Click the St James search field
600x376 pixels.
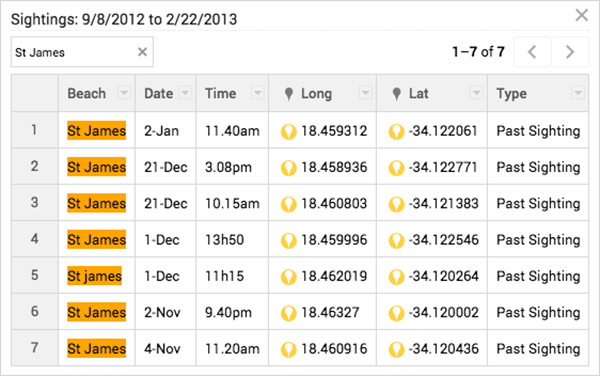[82, 52]
